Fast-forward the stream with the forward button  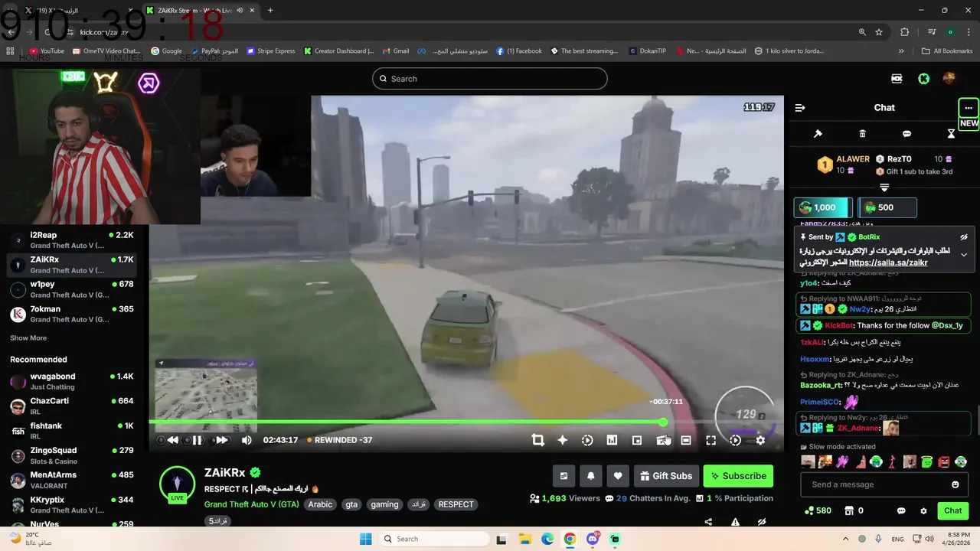221,440
